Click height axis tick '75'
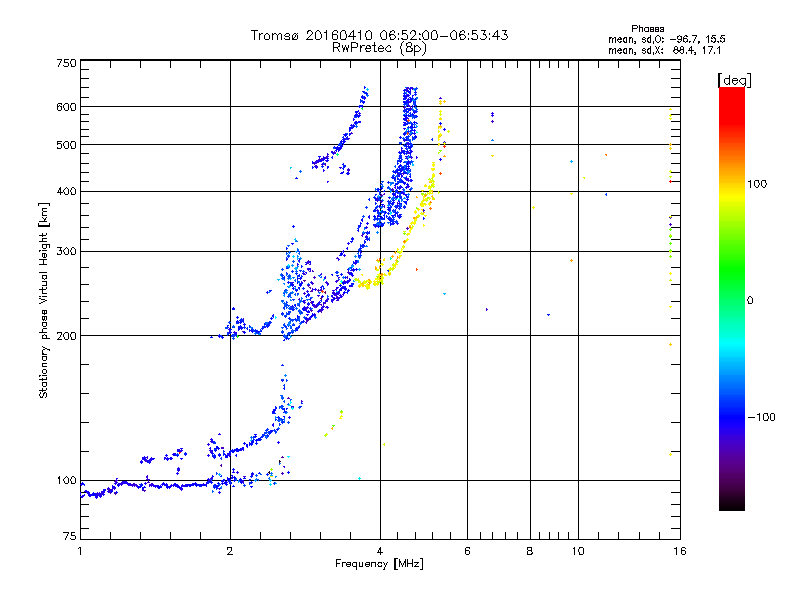This screenshot has height=600, width=800. tap(70, 536)
